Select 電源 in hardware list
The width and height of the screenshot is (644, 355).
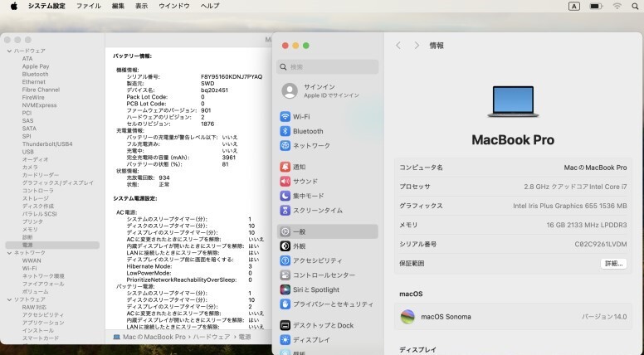52,245
